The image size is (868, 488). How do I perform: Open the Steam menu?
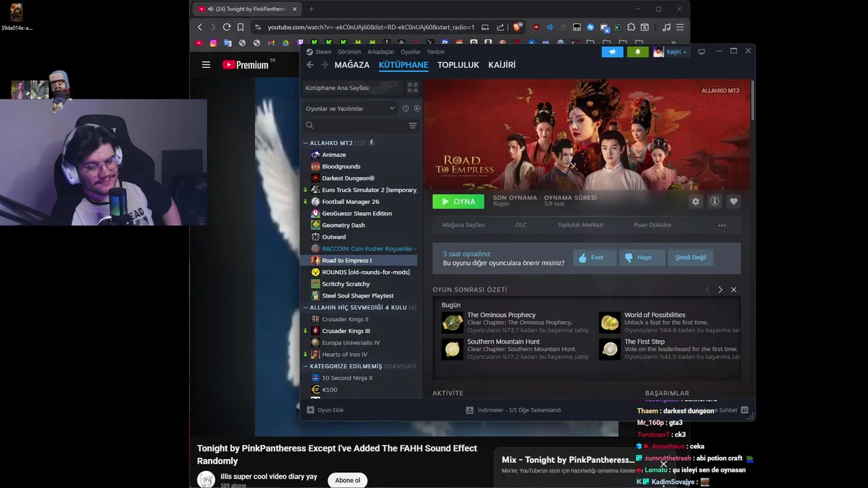pos(319,52)
